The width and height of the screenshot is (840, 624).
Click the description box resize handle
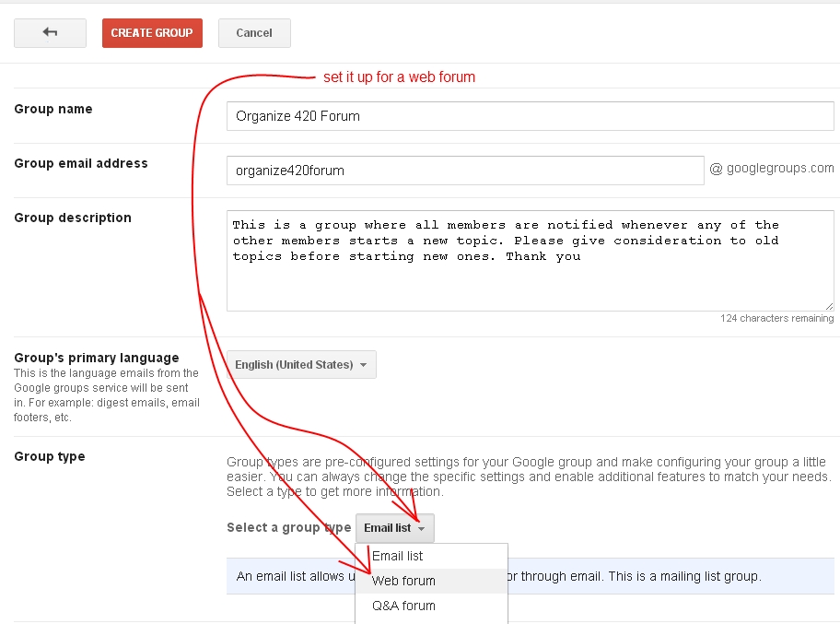[829, 306]
